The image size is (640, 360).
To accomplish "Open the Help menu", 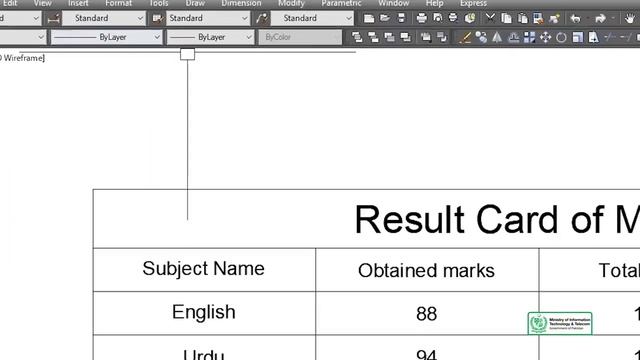I will (435, 3).
